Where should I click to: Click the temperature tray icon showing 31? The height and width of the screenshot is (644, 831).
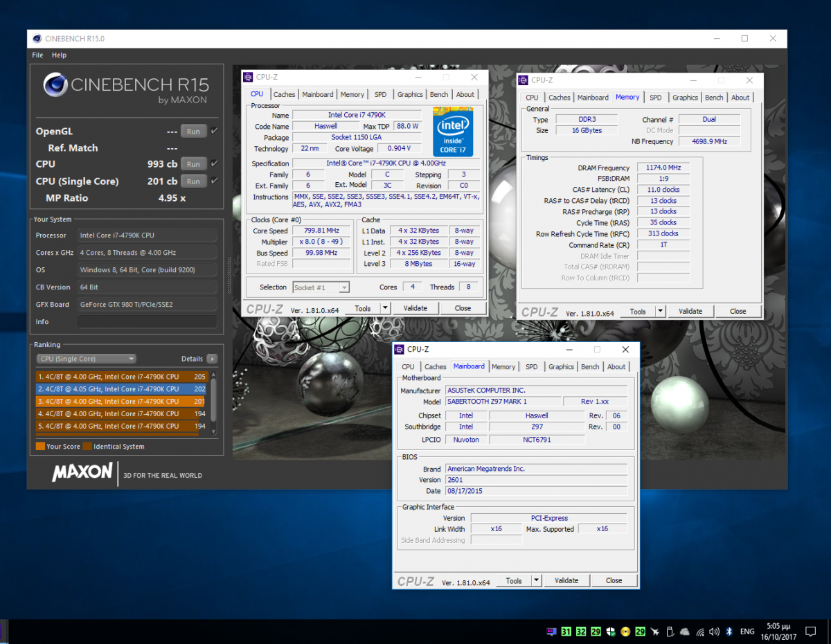click(x=566, y=632)
